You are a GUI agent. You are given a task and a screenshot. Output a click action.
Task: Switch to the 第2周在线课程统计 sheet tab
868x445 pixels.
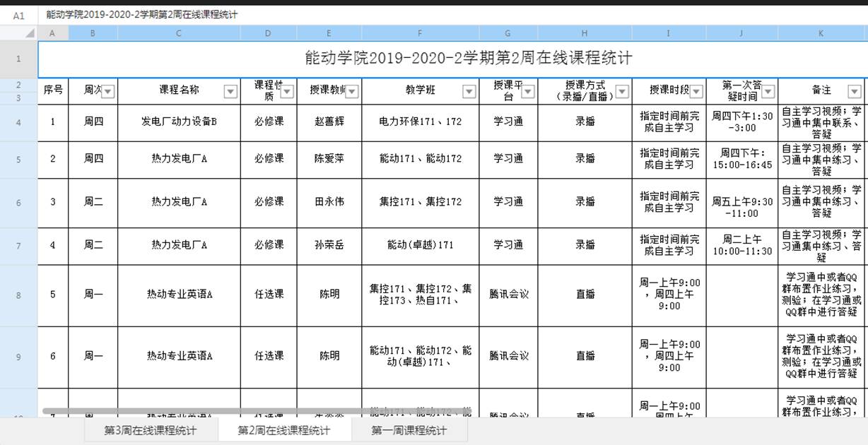click(x=284, y=430)
